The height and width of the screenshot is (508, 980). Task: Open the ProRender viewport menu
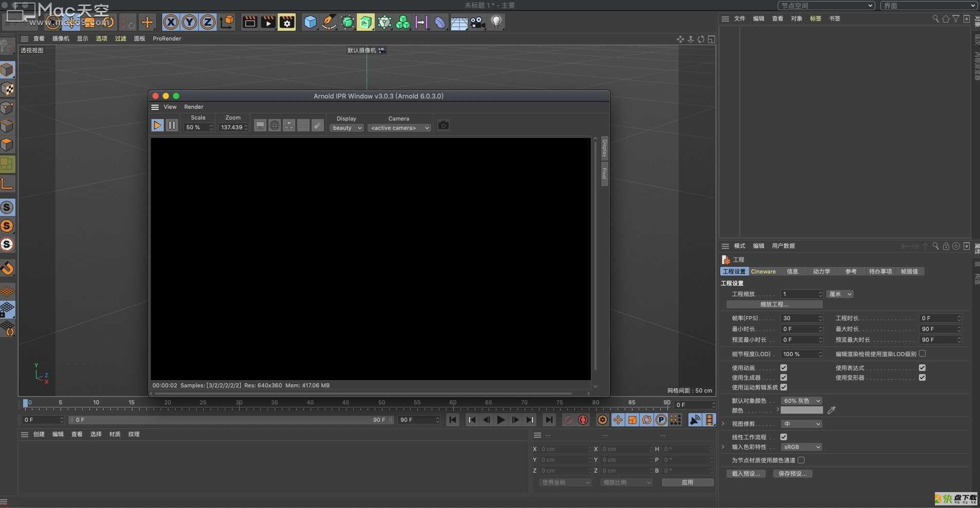point(167,38)
